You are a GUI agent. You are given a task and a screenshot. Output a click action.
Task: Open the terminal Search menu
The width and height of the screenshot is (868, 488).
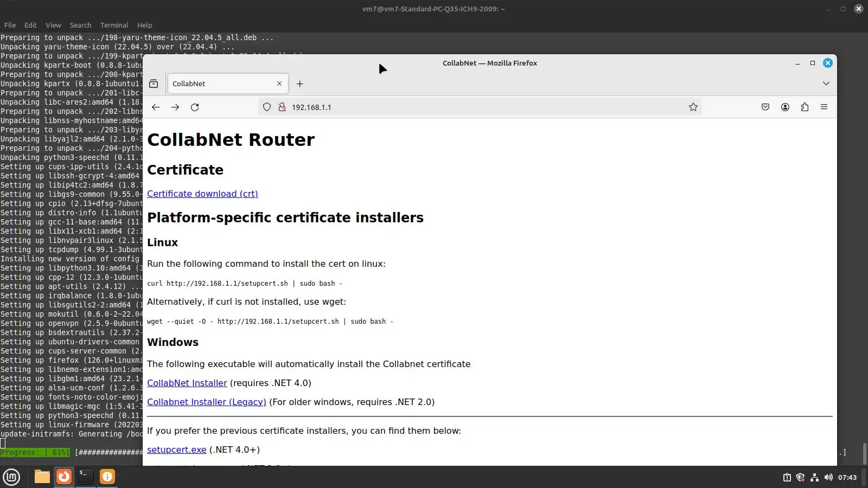click(80, 25)
